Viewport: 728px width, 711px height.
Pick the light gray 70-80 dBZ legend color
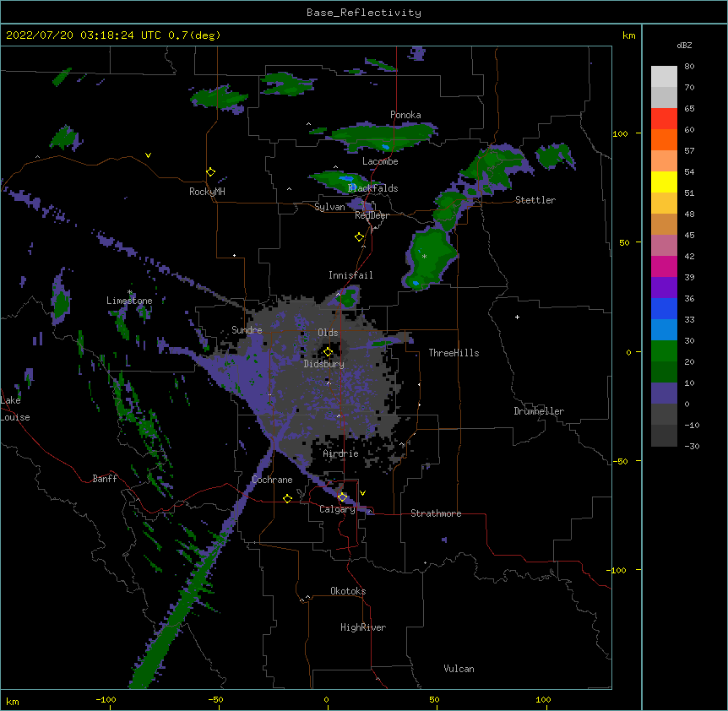[x=664, y=77]
